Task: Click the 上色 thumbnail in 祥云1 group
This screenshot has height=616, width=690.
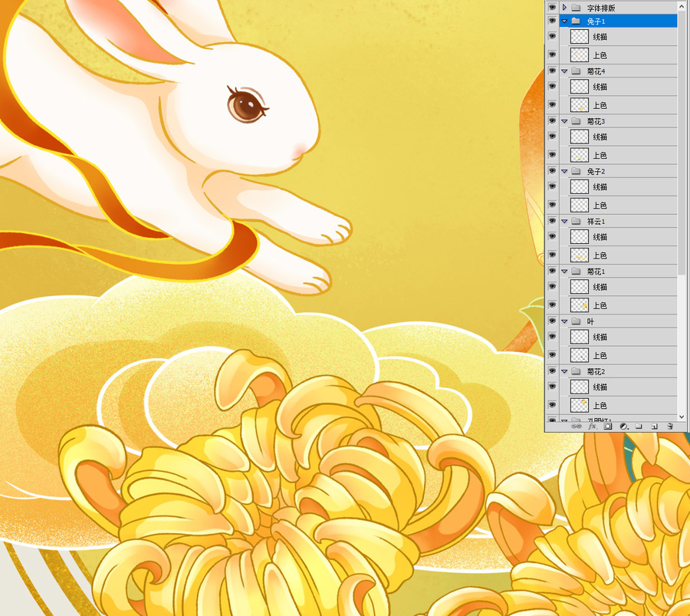Action: 579,255
